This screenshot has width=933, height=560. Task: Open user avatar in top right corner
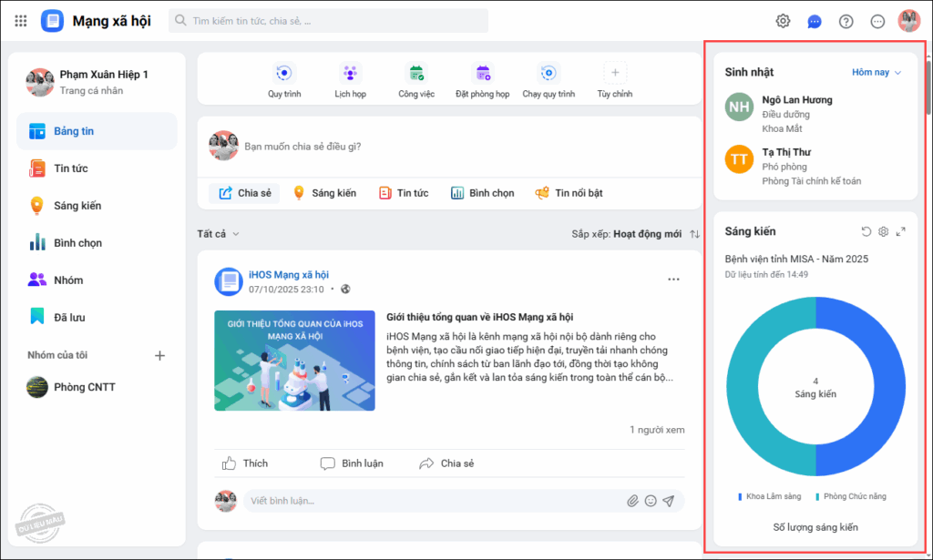909,21
